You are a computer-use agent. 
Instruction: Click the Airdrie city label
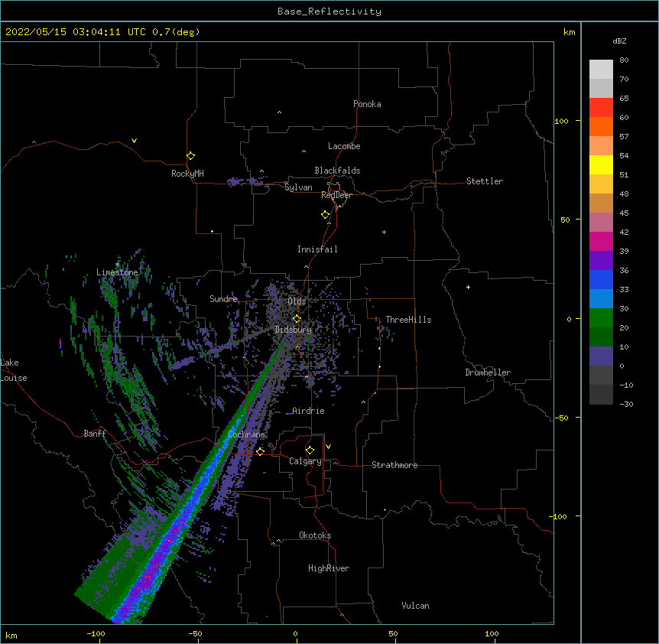point(309,411)
